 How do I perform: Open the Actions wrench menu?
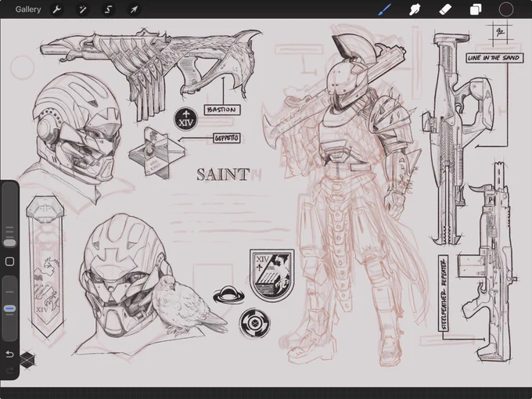pyautogui.click(x=56, y=9)
